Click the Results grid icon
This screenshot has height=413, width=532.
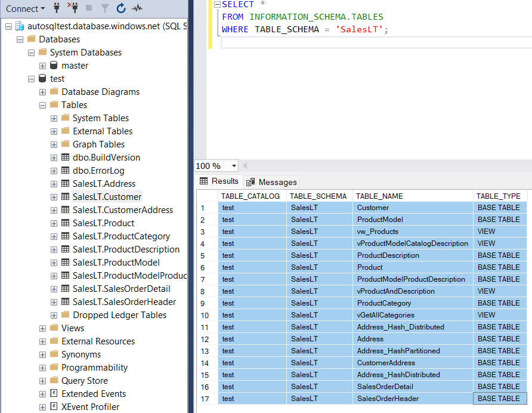[203, 181]
